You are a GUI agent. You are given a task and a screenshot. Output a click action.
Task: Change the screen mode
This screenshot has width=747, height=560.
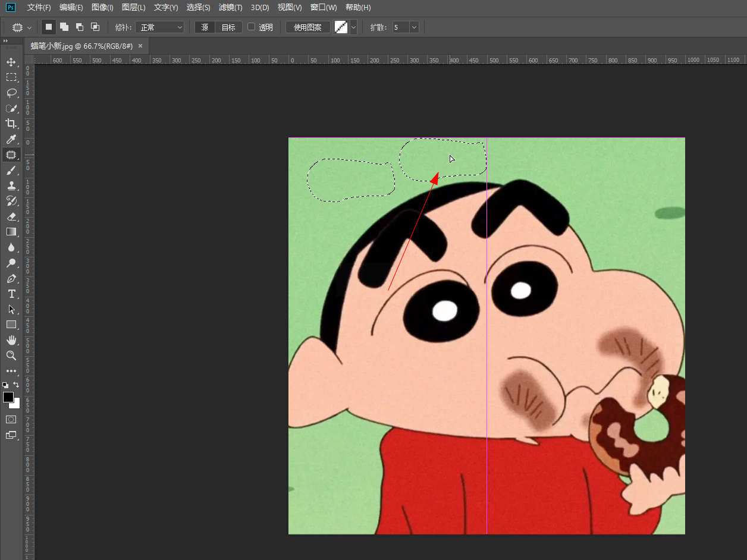pos(11,435)
